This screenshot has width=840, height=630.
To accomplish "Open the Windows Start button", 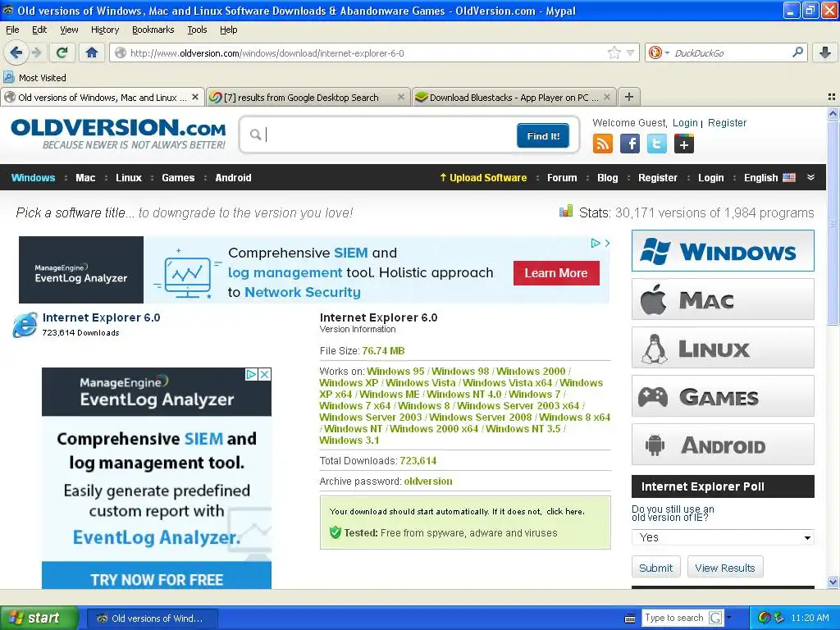I will click(39, 618).
